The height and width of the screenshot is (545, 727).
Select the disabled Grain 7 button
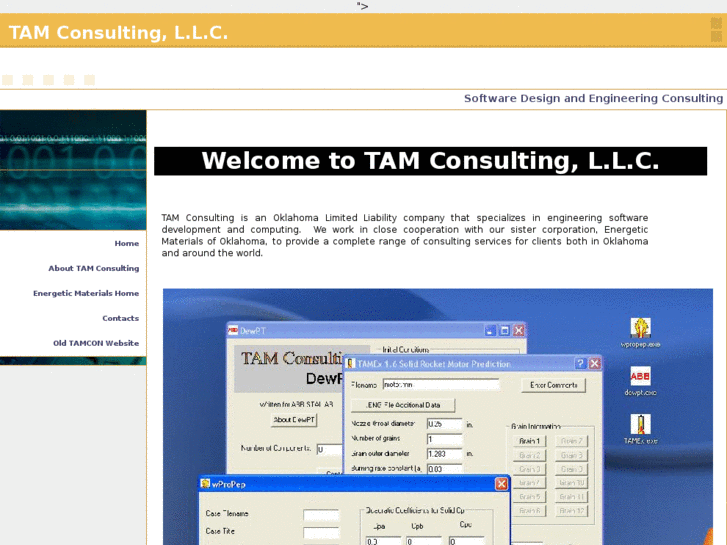(571, 441)
